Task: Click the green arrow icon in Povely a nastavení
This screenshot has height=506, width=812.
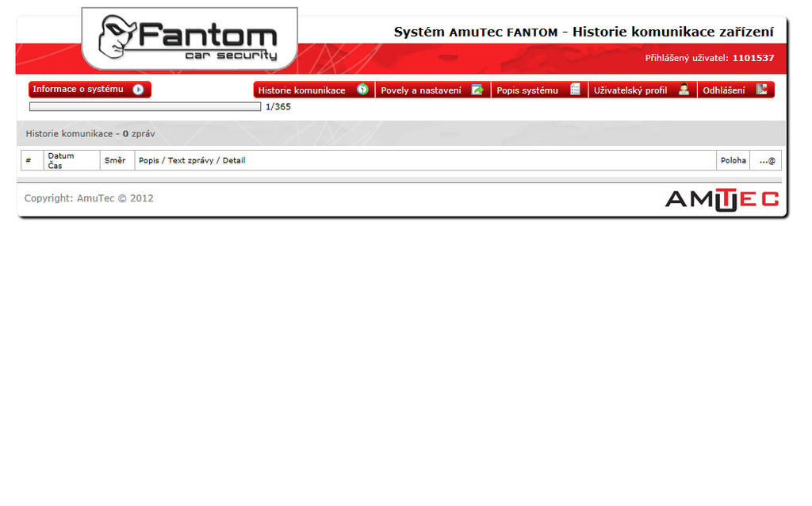Action: [477, 90]
